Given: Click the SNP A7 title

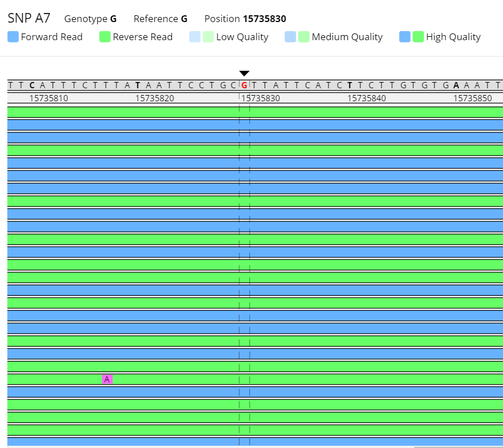Looking at the screenshot, I should pos(29,18).
